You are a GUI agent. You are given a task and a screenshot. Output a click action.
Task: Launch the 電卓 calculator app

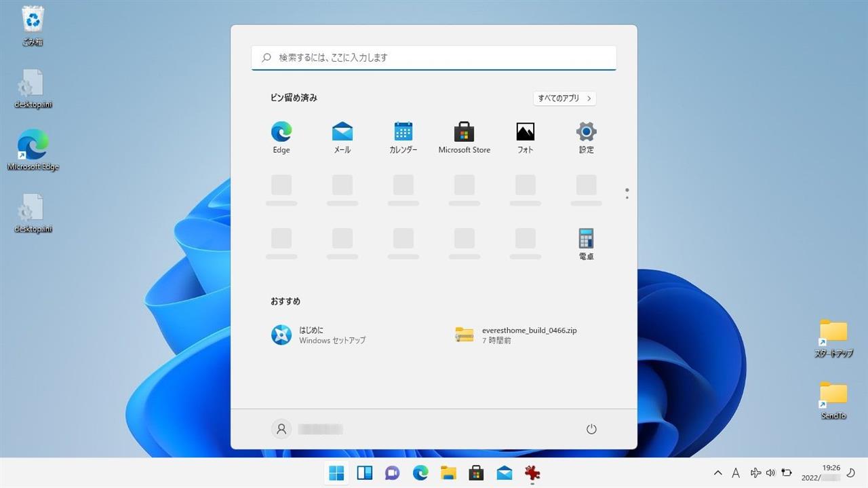click(x=587, y=244)
